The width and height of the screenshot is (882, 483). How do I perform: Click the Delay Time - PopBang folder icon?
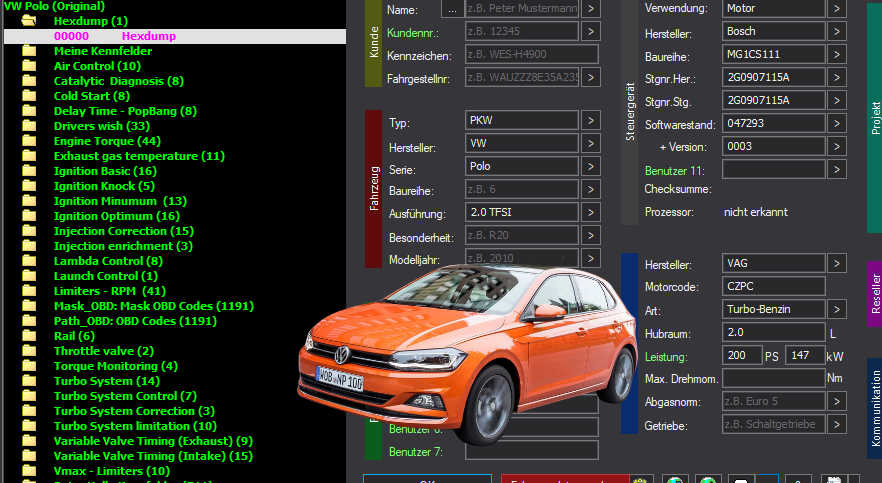29,111
